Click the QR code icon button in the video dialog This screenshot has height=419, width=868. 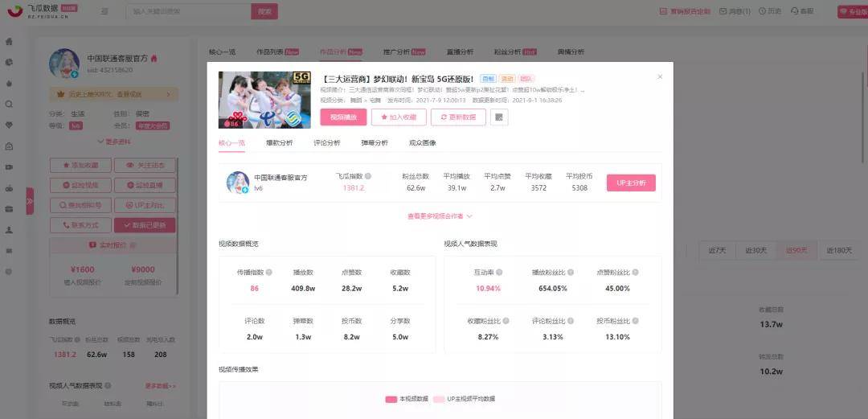click(499, 117)
